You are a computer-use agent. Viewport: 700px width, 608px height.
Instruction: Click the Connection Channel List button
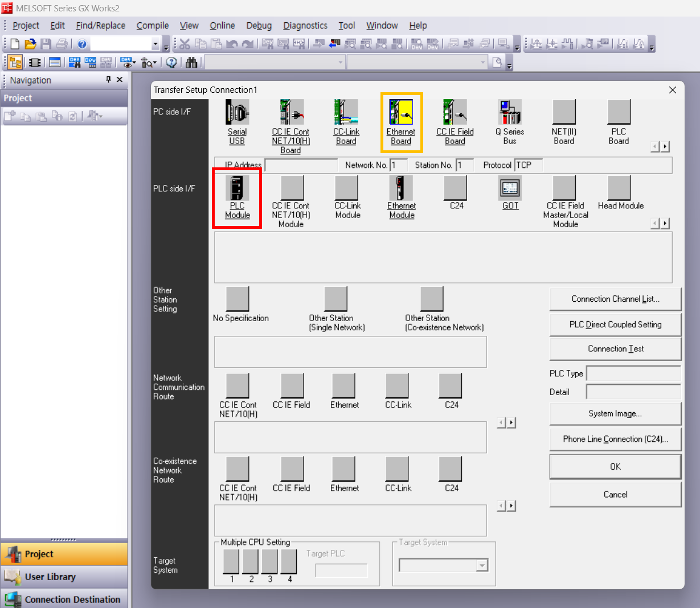pos(615,299)
